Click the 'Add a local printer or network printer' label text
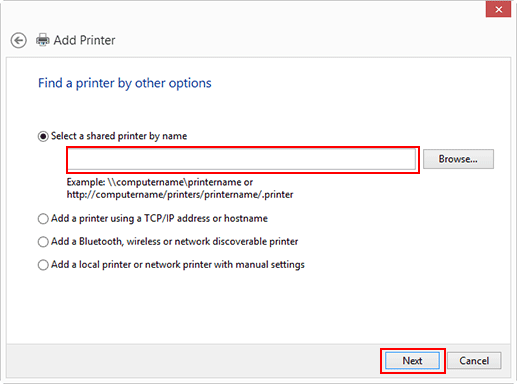 [178, 265]
